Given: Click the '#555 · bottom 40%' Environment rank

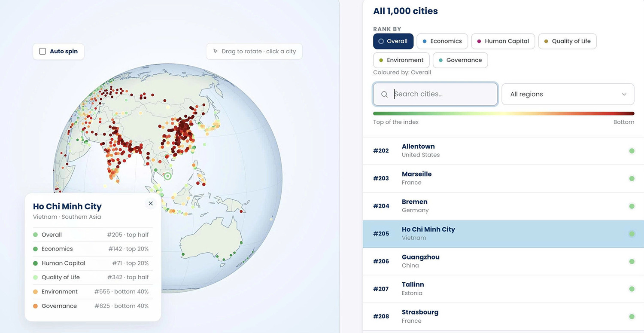Looking at the screenshot, I should pyautogui.click(x=122, y=292).
